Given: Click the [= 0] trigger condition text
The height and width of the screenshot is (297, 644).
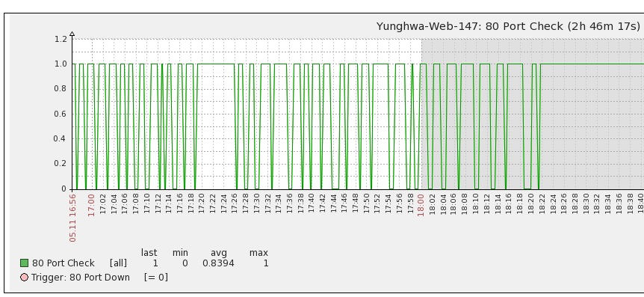Looking at the screenshot, I should (156, 278).
